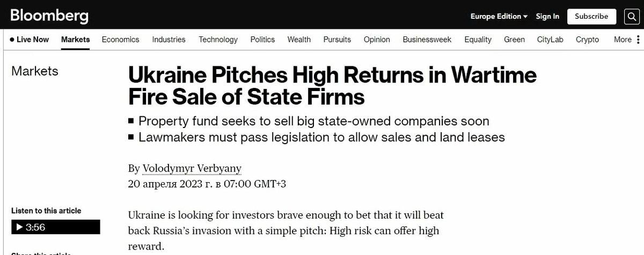The image size is (644, 255).
Task: Expand the Europe Edition dropdown
Action: (499, 17)
